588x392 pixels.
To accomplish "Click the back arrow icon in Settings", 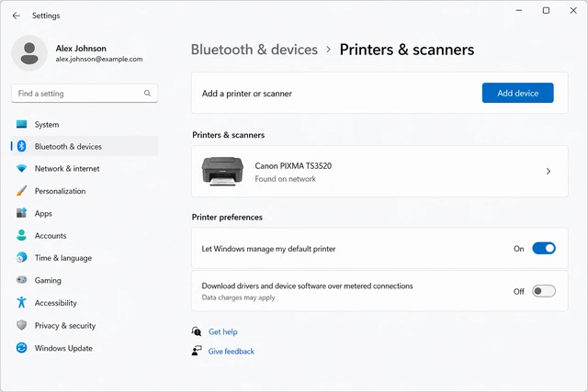I will tap(17, 16).
